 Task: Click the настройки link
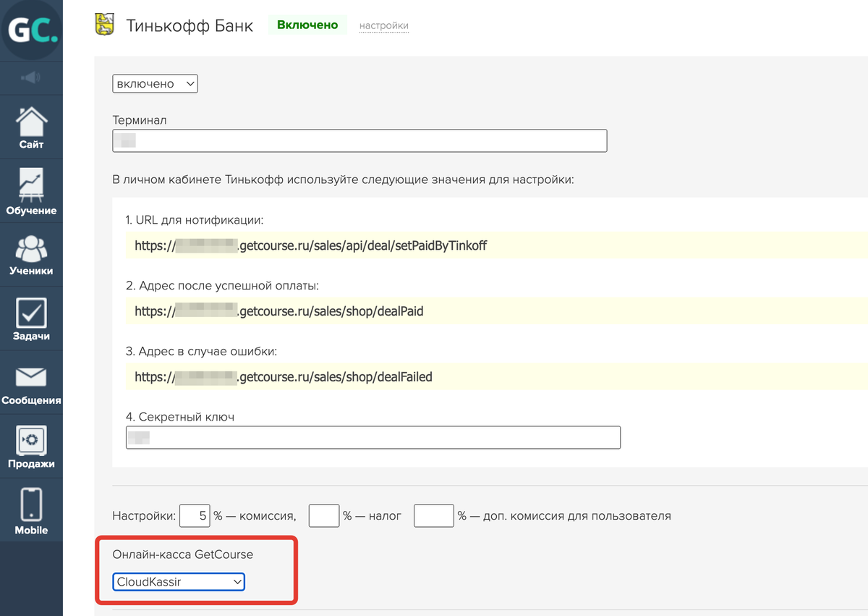pos(384,26)
